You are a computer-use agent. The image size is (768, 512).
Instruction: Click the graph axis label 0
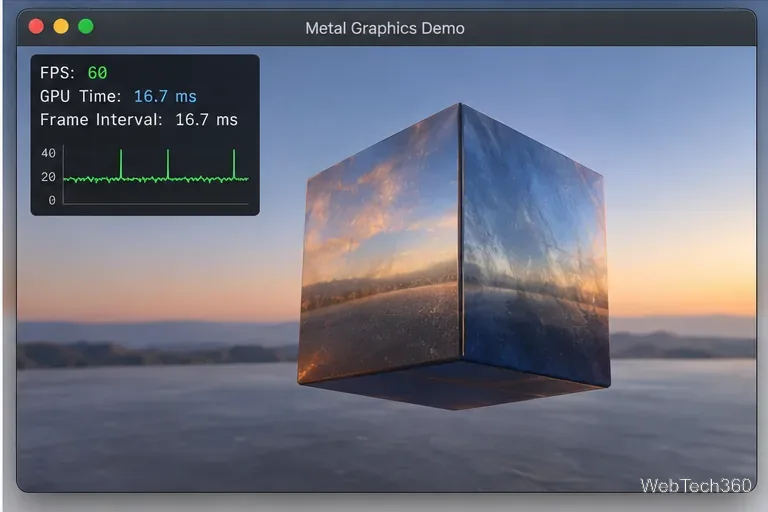pyautogui.click(x=52, y=200)
